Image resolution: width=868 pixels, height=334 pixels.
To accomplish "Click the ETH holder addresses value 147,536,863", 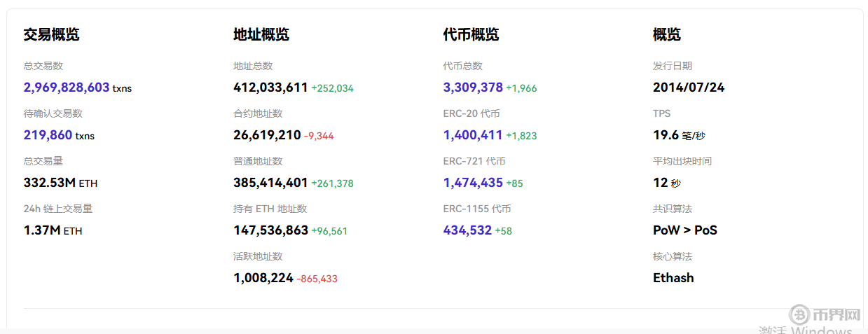I will [270, 230].
